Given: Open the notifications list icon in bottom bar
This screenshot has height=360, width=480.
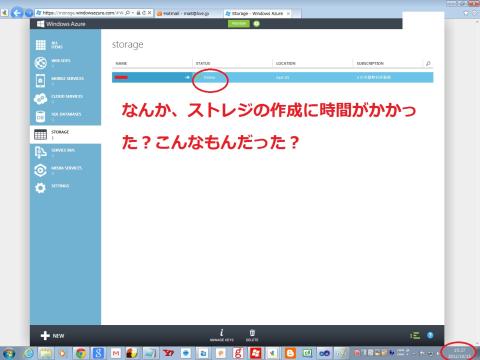Looking at the screenshot, I should (415, 335).
